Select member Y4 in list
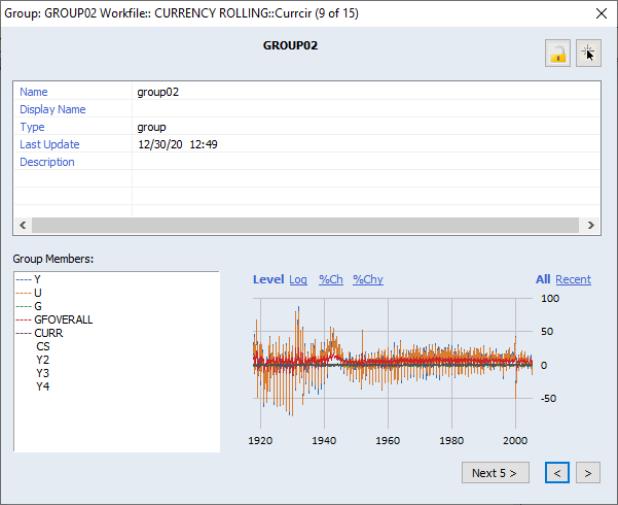This screenshot has width=618, height=505. coord(43,386)
